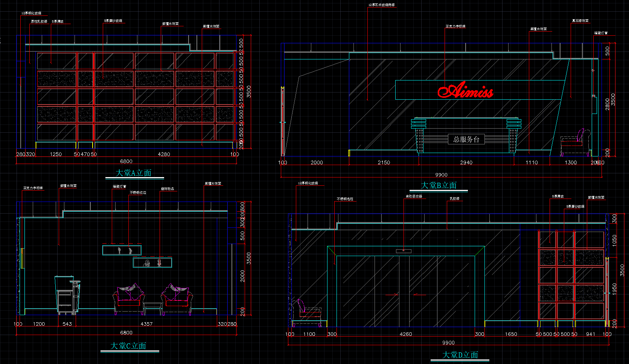Select the 总服务台 reception desk label

(466, 140)
